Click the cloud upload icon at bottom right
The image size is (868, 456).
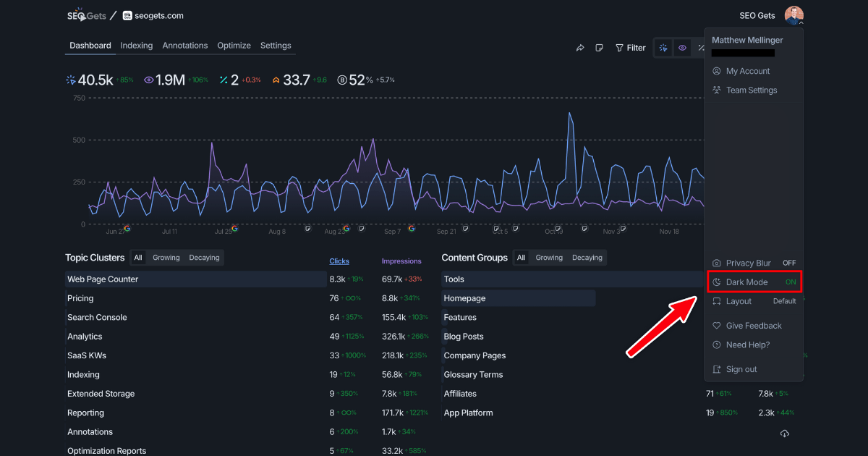(785, 433)
